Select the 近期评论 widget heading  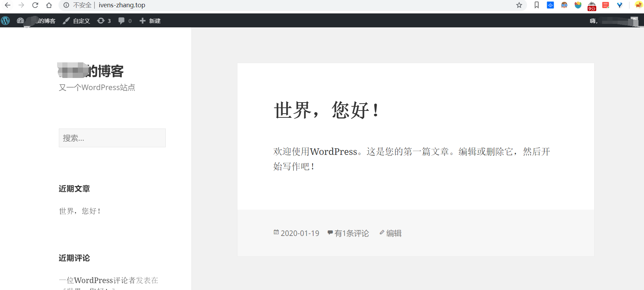pos(74,258)
